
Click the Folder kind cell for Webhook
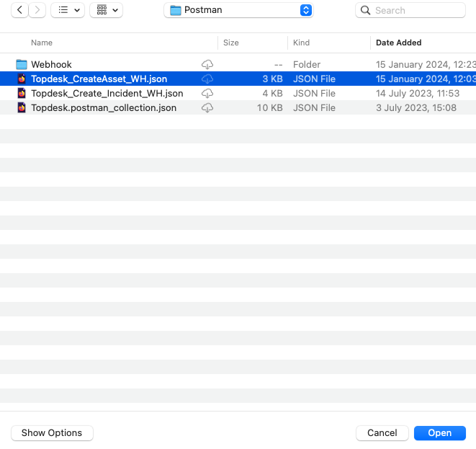307,64
